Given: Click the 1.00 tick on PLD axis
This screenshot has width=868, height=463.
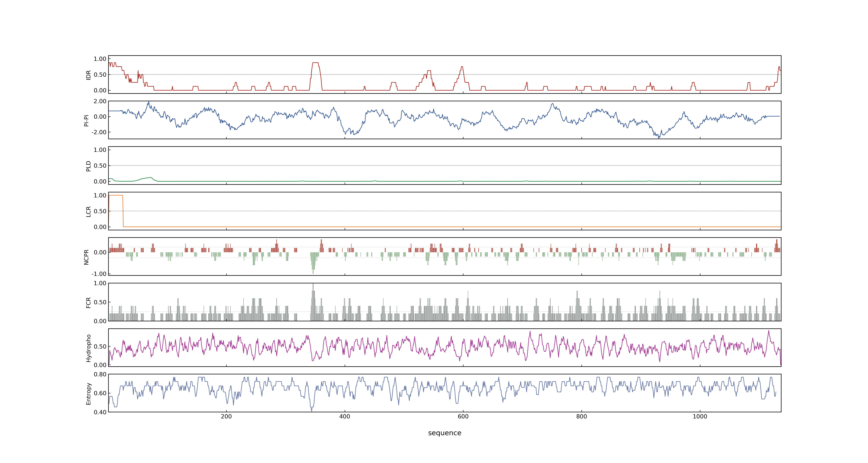Looking at the screenshot, I should tap(100, 150).
